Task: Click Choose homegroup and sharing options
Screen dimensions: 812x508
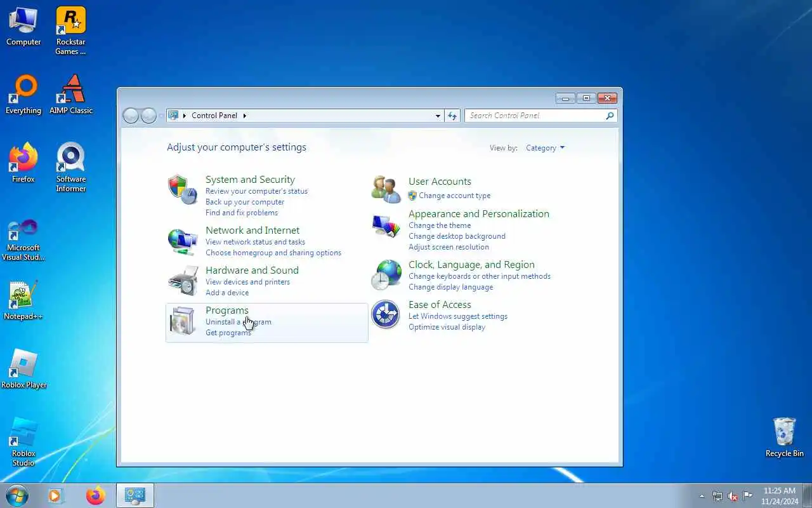Action: (273, 253)
